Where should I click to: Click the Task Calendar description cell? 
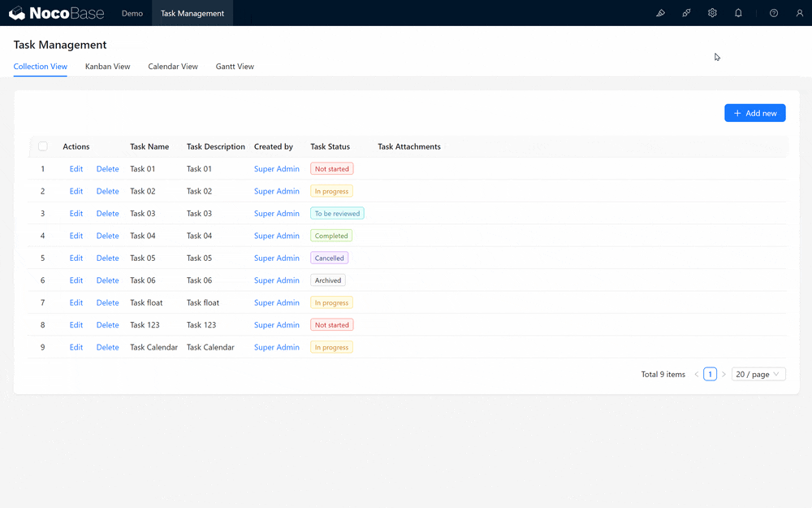click(x=210, y=347)
